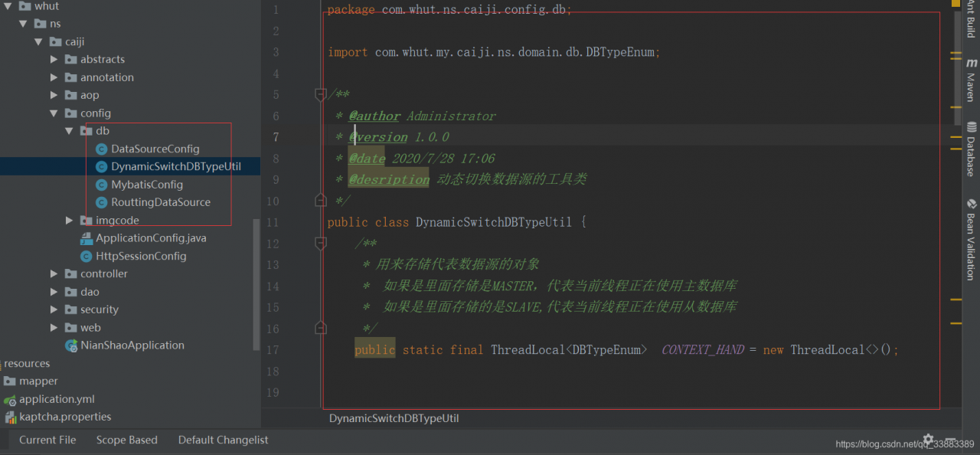Switch to the Current File tab
This screenshot has width=980, height=455.
tap(47, 440)
